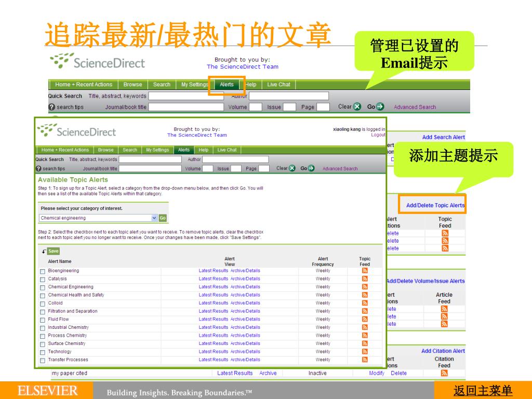This screenshot has width=532, height=399.
Task: Click the Journal/book title field in the back window
Action: pos(187,107)
